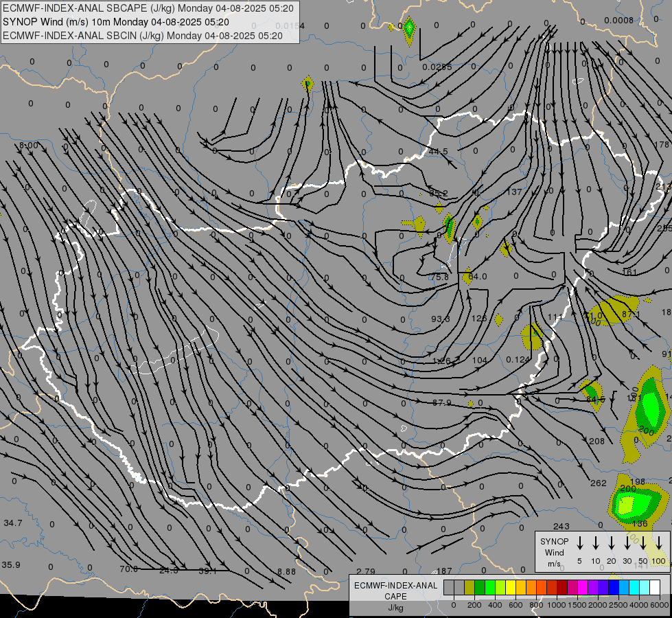This screenshot has width=672, height=618.
Task: Select the SBCIN header line
Action: [143, 36]
